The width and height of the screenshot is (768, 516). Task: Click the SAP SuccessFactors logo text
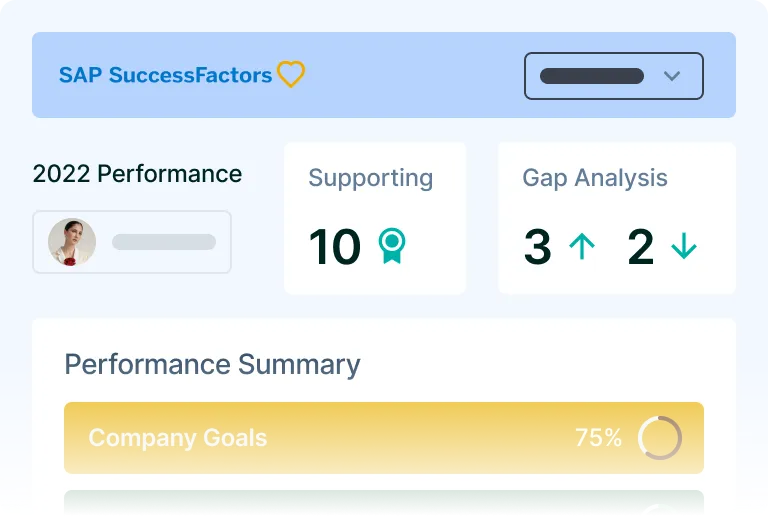(x=165, y=75)
